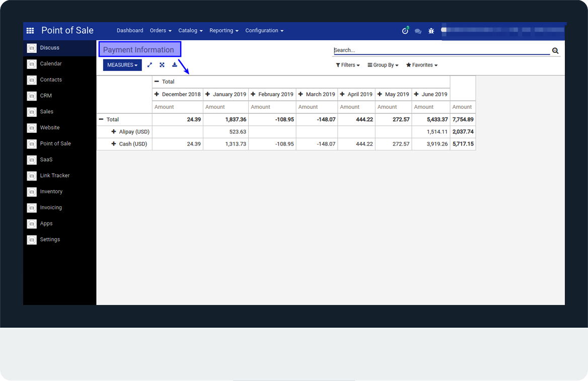The image size is (588, 381).
Task: Click the Point of Sale app title
Action: (x=67, y=30)
